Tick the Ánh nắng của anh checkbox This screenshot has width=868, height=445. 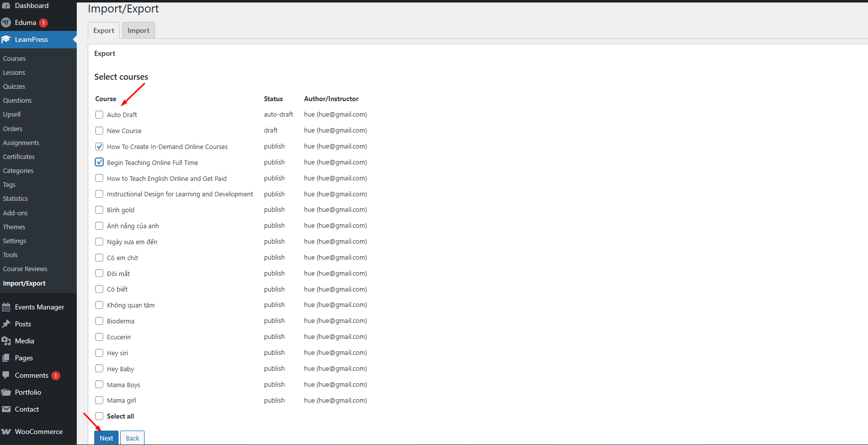(99, 226)
